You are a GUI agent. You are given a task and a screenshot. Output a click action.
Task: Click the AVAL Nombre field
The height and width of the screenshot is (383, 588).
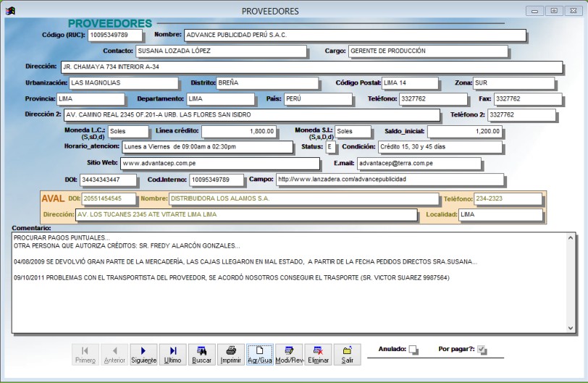(303, 198)
